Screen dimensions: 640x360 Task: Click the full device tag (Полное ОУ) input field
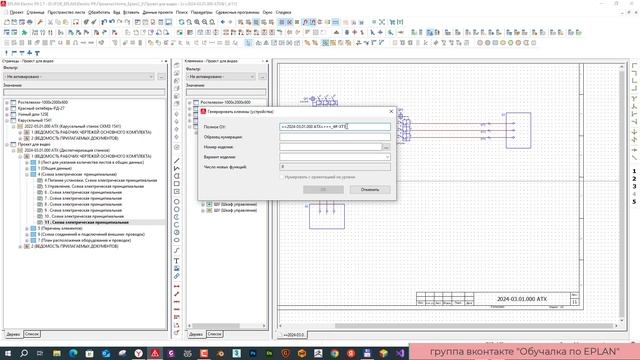335,127
